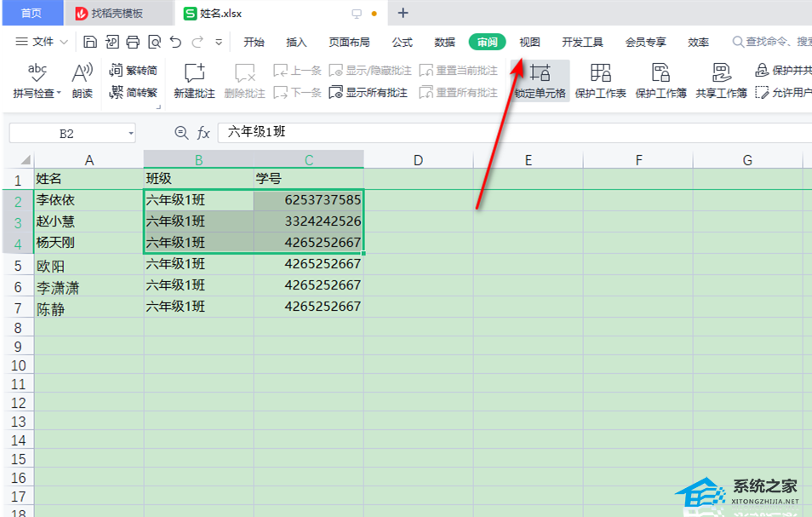Image resolution: width=812 pixels, height=517 pixels.
Task: Expand quick access toolbar customize arrow
Action: pyautogui.click(x=219, y=42)
